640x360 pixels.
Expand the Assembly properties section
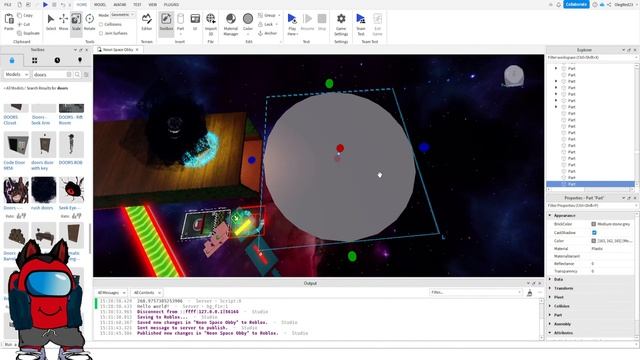(x=550, y=324)
